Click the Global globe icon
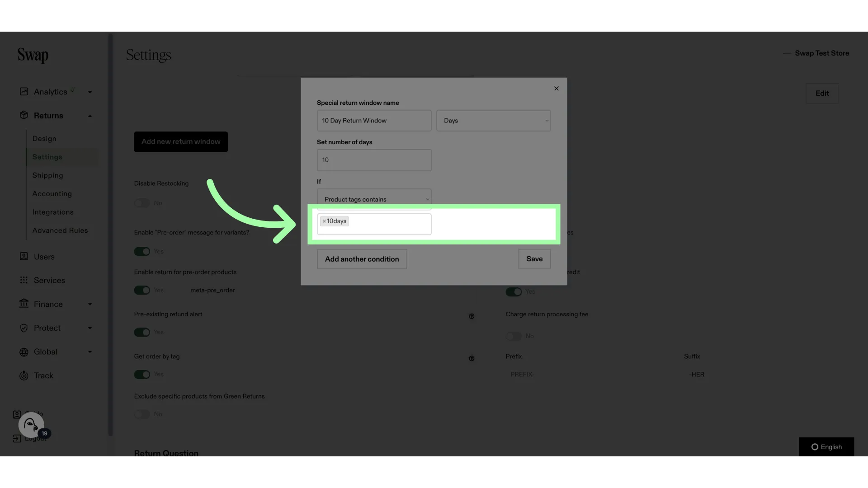This screenshot has height=488, width=868. tap(24, 352)
